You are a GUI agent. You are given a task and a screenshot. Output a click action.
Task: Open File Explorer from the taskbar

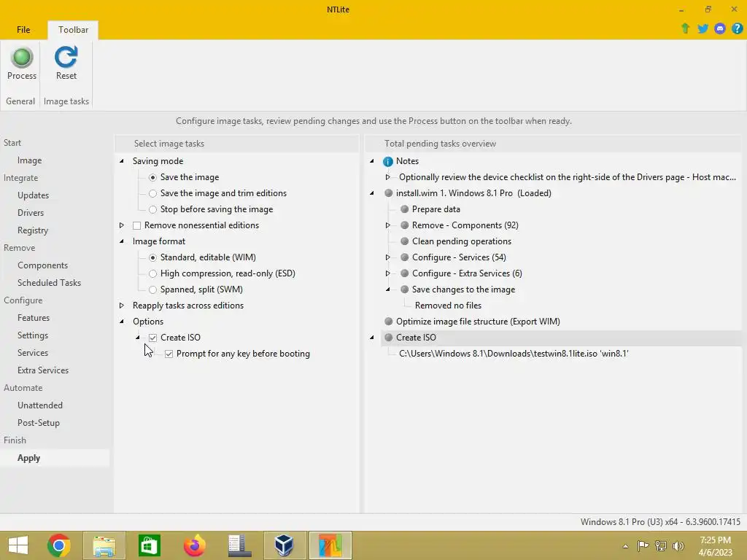point(104,545)
